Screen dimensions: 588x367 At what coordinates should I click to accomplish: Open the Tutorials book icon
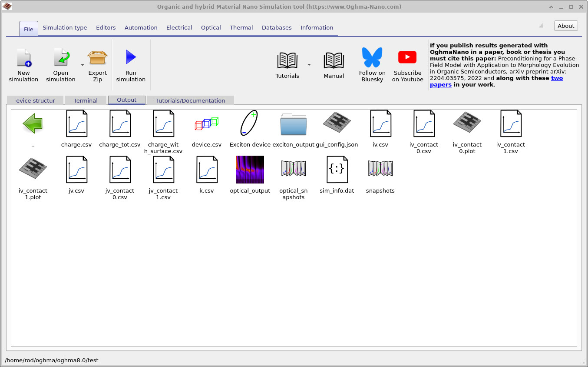[x=287, y=61]
